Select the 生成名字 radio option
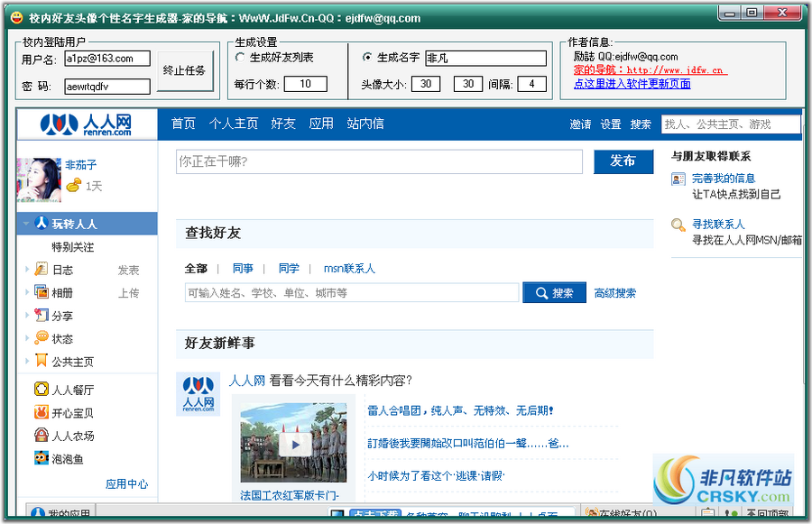The height and width of the screenshot is (524, 812). click(x=367, y=58)
